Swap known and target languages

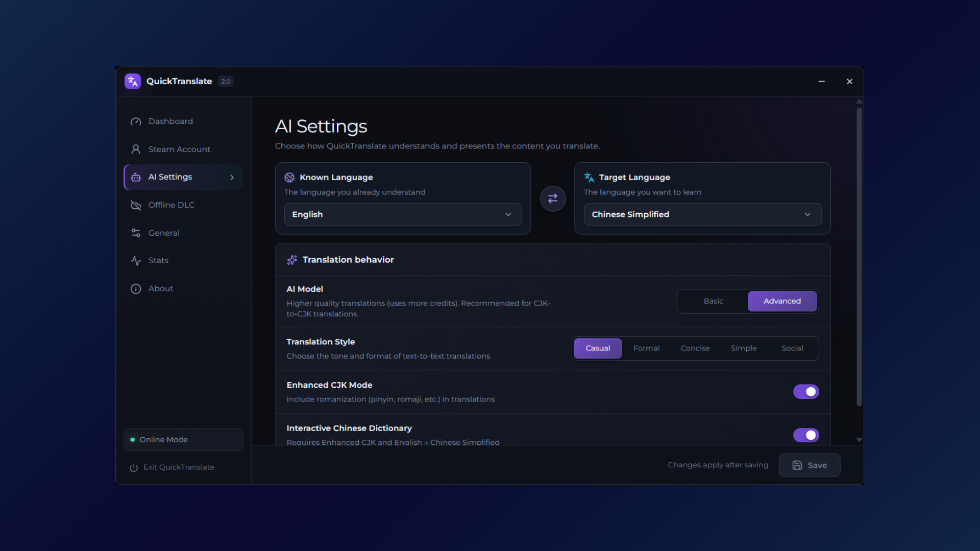coord(553,198)
